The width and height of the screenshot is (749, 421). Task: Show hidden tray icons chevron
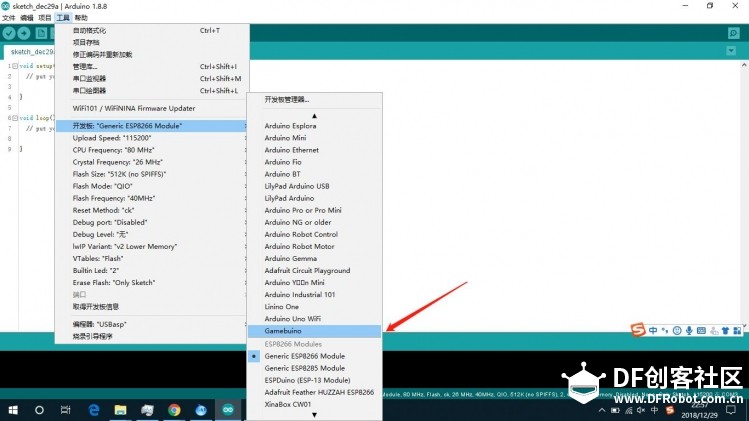pos(602,410)
